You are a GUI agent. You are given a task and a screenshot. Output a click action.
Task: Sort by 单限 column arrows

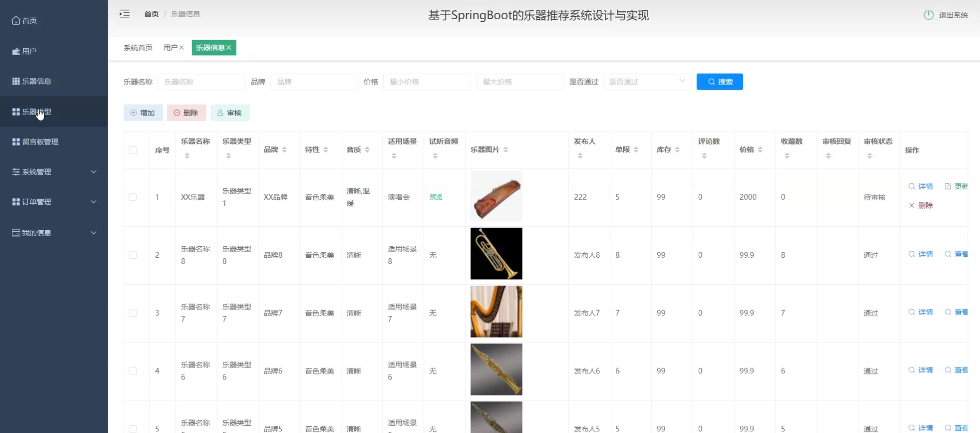coord(636,150)
